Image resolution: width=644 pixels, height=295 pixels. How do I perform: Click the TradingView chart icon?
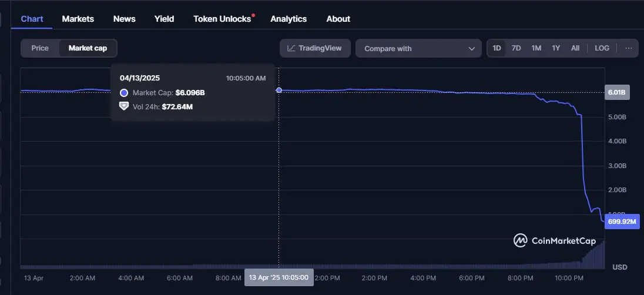tap(290, 48)
